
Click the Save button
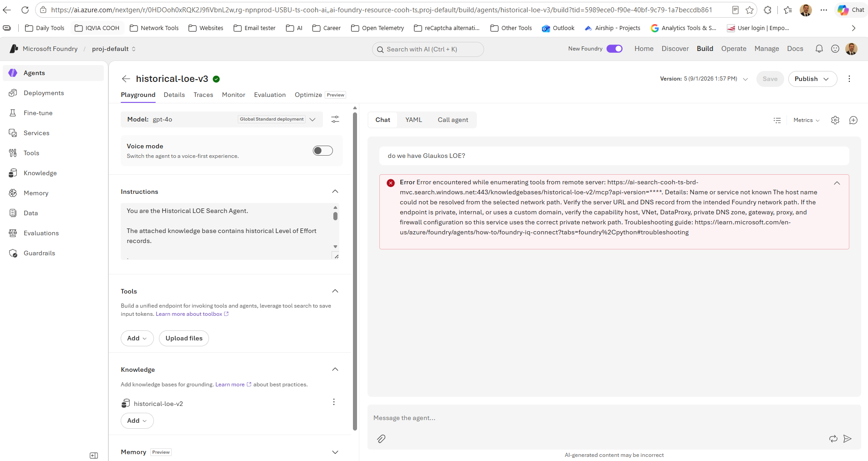770,79
